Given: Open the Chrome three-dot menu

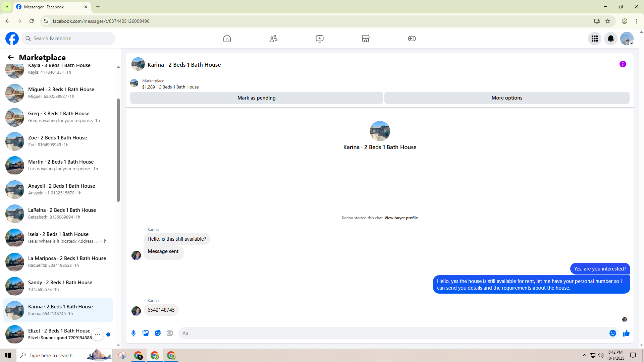Looking at the screenshot, I should pyautogui.click(x=637, y=21).
